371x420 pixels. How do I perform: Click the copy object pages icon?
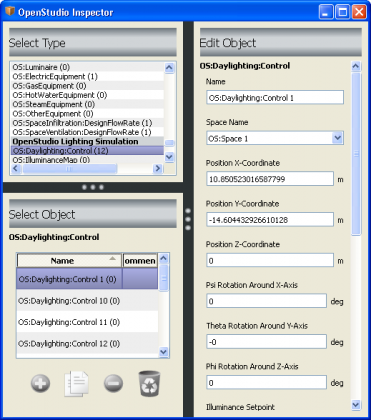[77, 383]
